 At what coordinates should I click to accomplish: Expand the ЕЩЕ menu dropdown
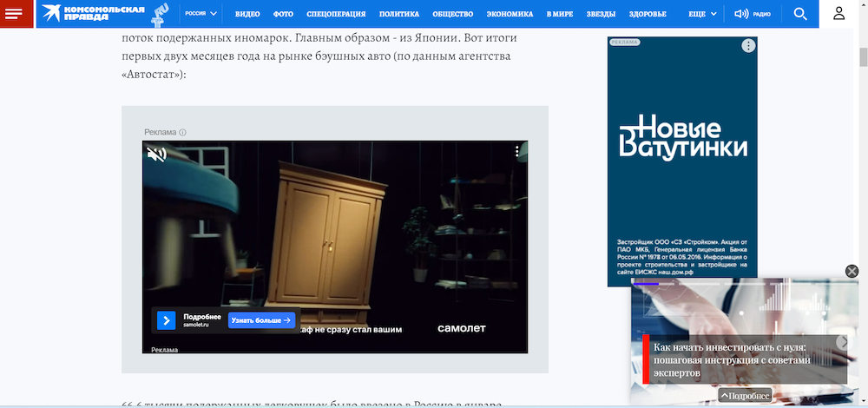click(702, 14)
